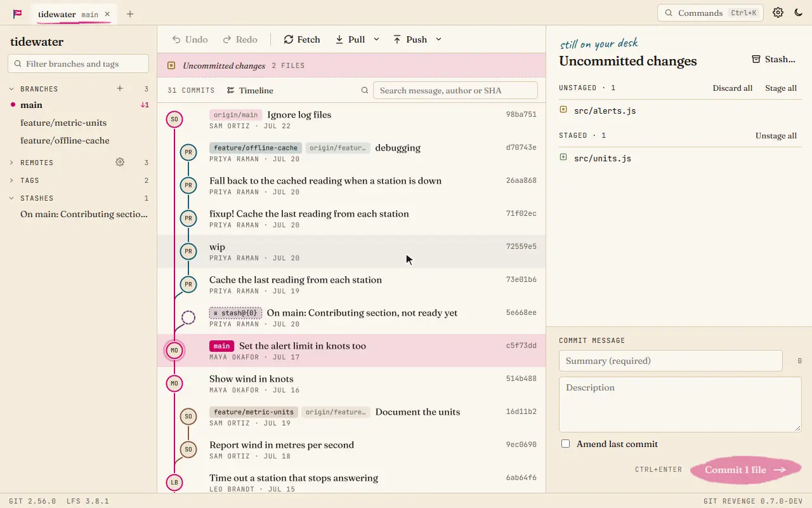812x508 pixels.
Task: Click the origin/main ref label
Action: pos(235,115)
